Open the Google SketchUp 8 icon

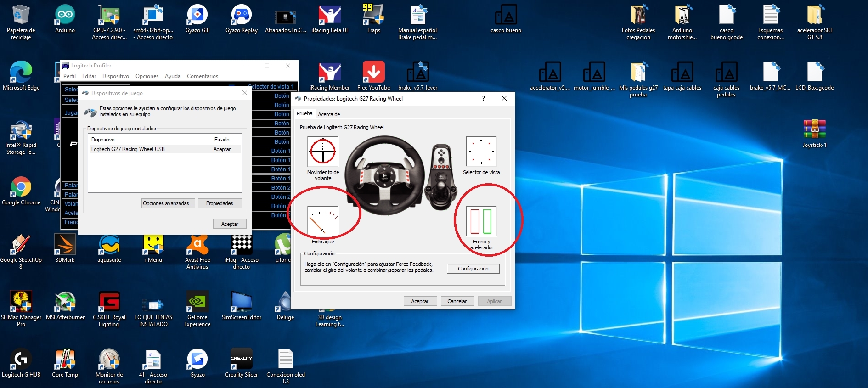tap(21, 244)
